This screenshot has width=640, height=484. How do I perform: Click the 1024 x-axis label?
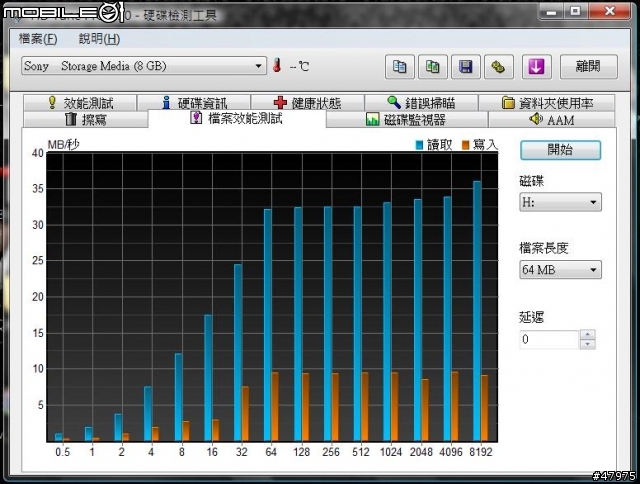point(391,452)
